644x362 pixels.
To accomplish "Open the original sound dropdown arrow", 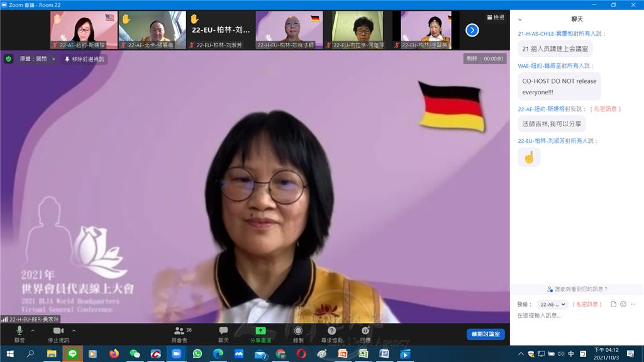I will [53, 59].
